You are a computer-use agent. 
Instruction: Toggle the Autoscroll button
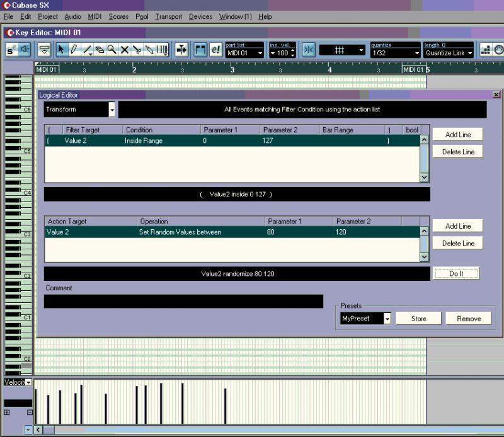(181, 50)
